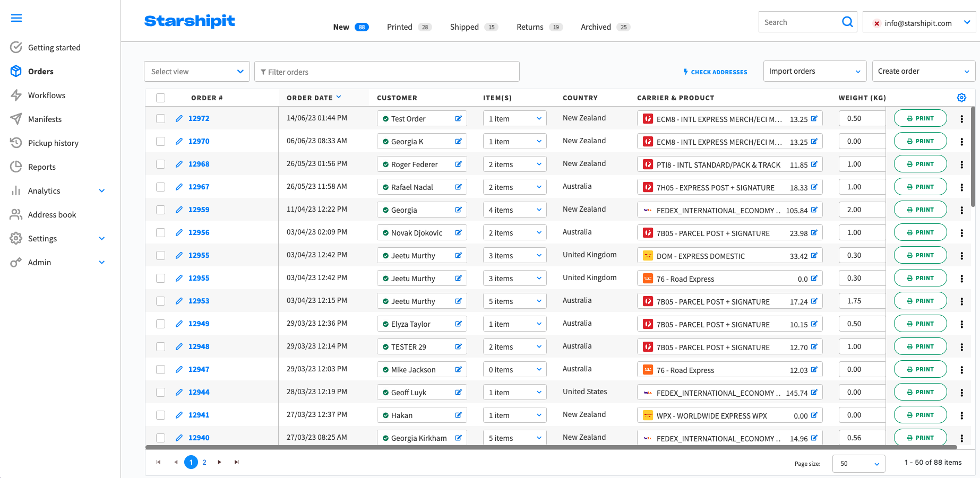Go to last page arrow icon

[x=237, y=462]
